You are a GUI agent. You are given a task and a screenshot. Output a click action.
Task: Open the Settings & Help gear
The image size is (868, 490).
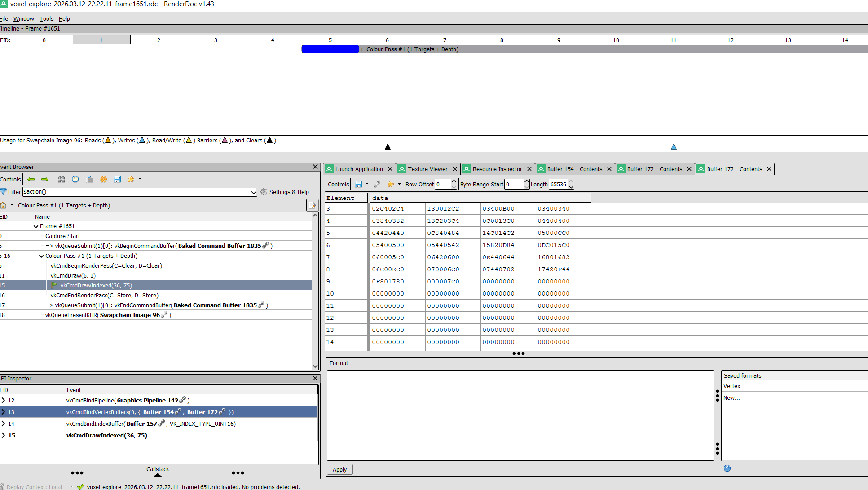pos(264,192)
